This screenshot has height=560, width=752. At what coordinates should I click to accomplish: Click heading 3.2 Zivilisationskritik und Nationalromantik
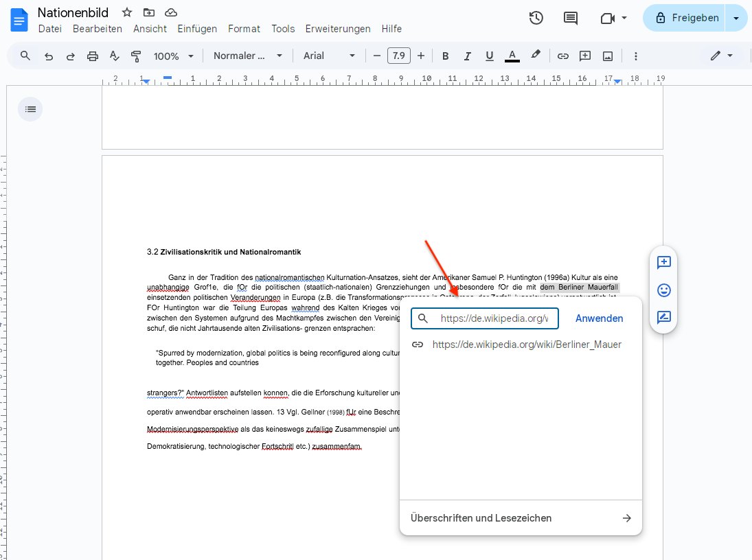pyautogui.click(x=224, y=252)
